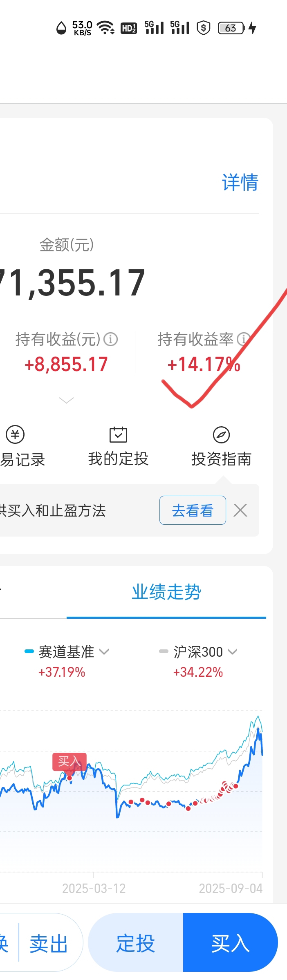Expand the holdings details chevron

(66, 400)
